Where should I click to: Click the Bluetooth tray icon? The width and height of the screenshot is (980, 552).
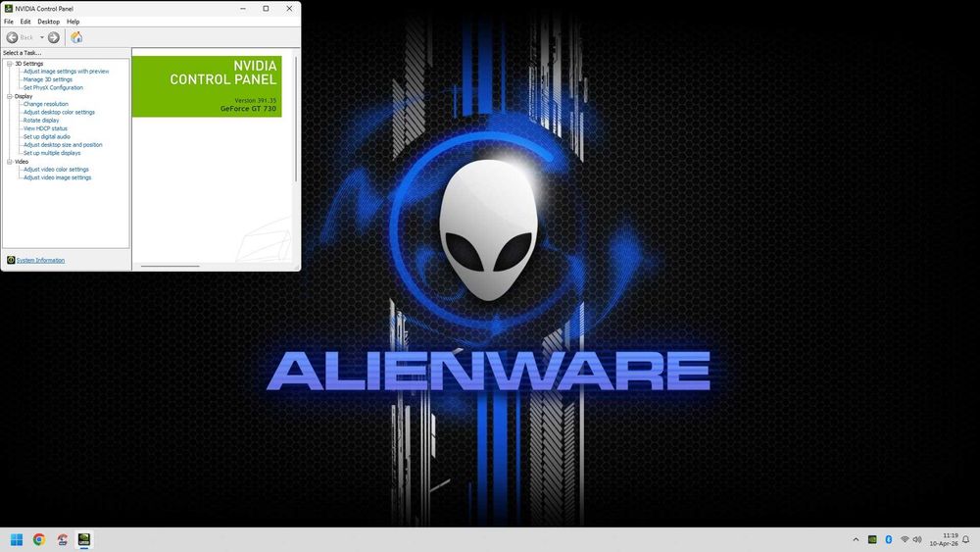click(x=888, y=539)
